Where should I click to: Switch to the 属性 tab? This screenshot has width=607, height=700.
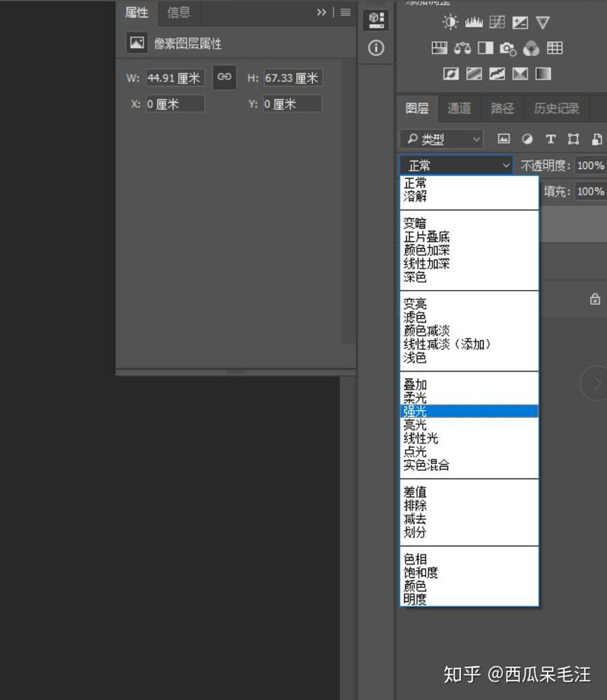pyautogui.click(x=136, y=13)
